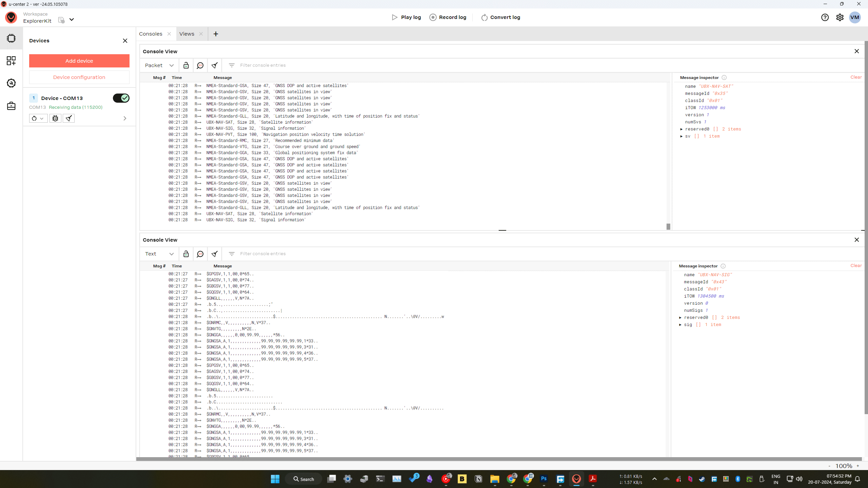Open Photoshop from taskbar
This screenshot has height=488, width=868.
click(544, 479)
